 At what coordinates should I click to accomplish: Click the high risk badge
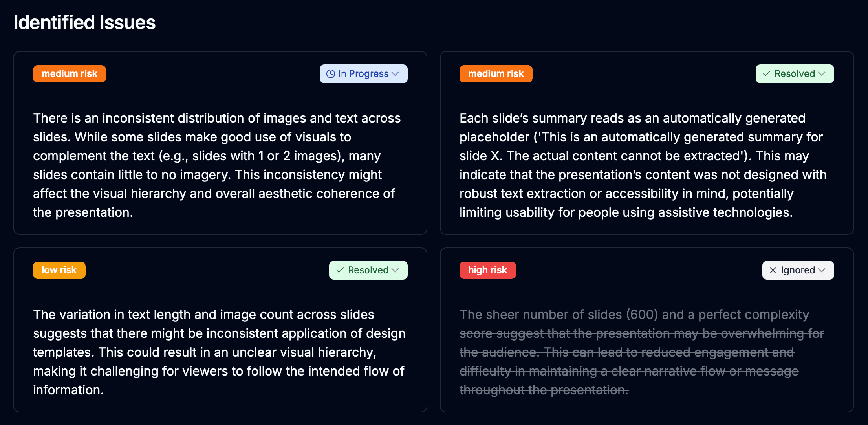[488, 270]
